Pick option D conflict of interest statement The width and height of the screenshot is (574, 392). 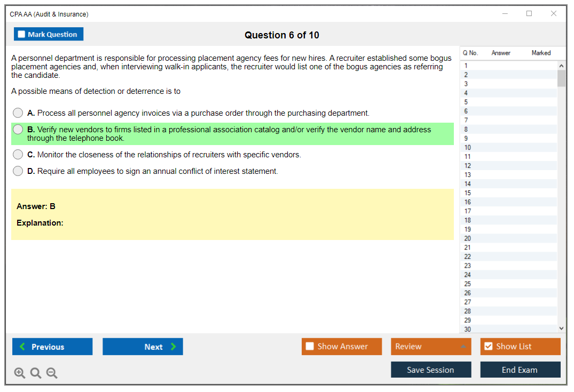pyautogui.click(x=18, y=171)
